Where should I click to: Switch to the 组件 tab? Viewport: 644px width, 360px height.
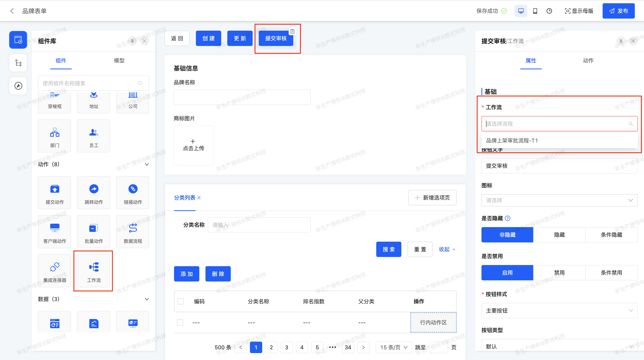coord(61,61)
